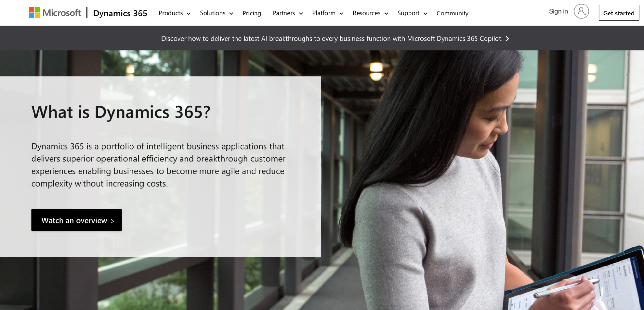Open the user account avatar icon
Viewport: 644px width, 310px height.
pos(581,11)
